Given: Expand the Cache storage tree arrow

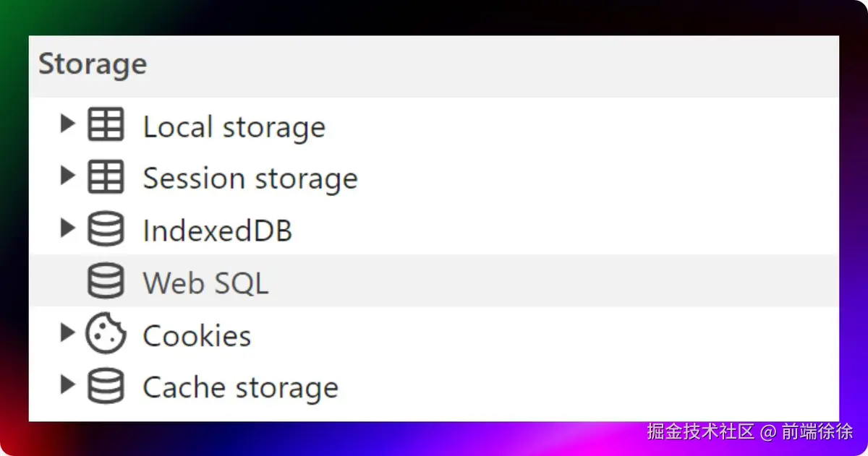Looking at the screenshot, I should pyautogui.click(x=67, y=385).
